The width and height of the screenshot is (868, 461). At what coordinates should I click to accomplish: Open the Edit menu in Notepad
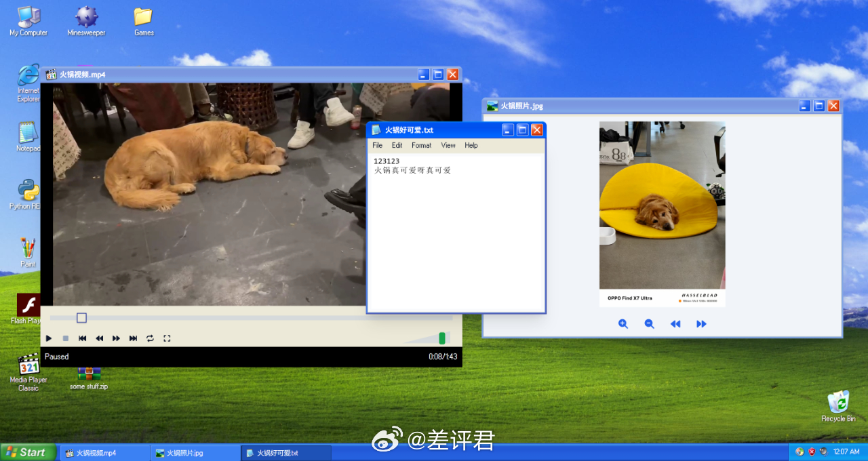point(397,145)
